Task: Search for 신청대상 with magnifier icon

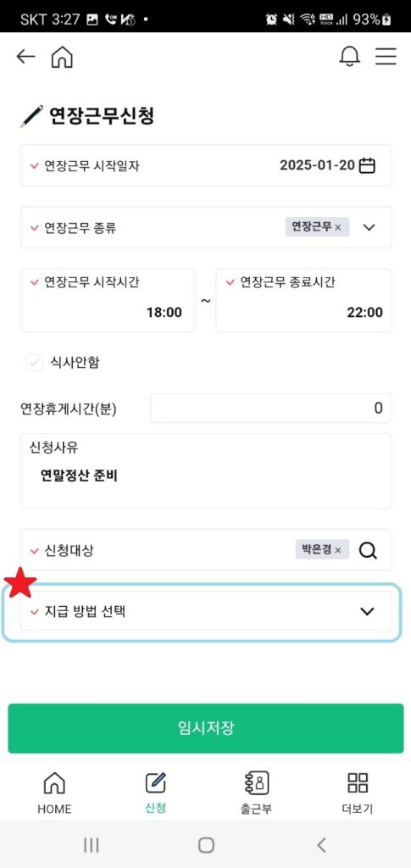Action: 368,550
